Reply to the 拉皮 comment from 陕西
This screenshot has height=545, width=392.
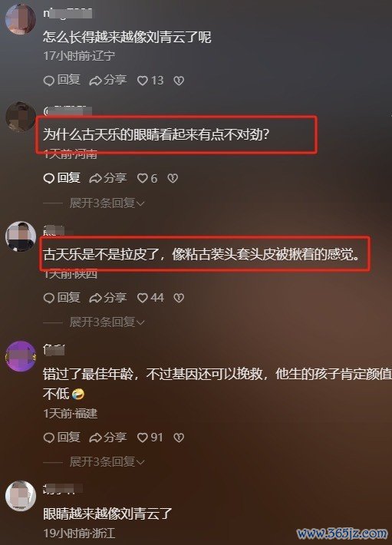pyautogui.click(x=62, y=298)
